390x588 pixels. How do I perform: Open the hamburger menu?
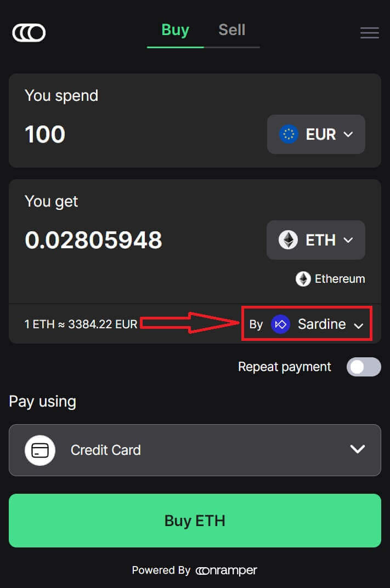pos(369,33)
